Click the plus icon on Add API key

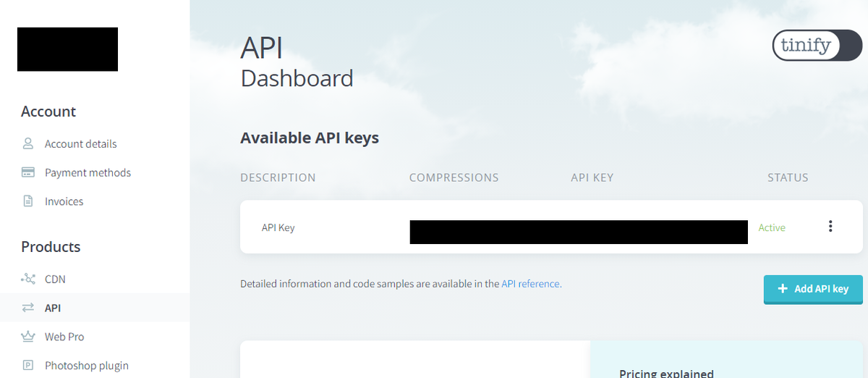click(x=782, y=289)
